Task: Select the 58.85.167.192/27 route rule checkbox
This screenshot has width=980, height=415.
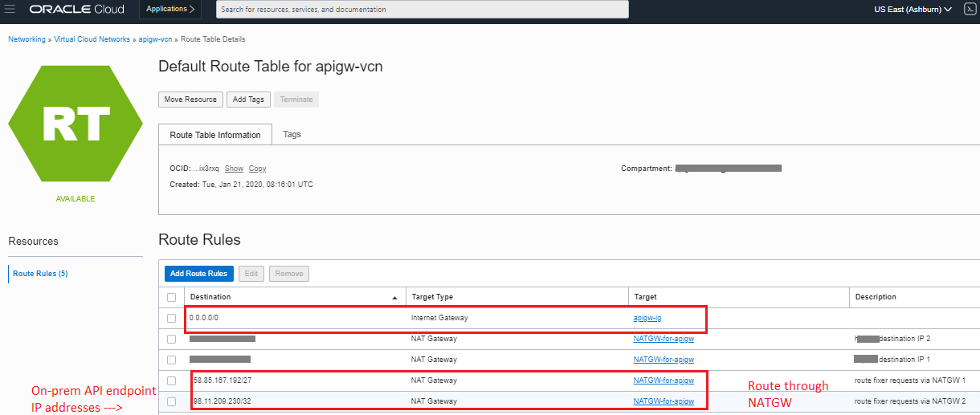Action: tap(171, 380)
